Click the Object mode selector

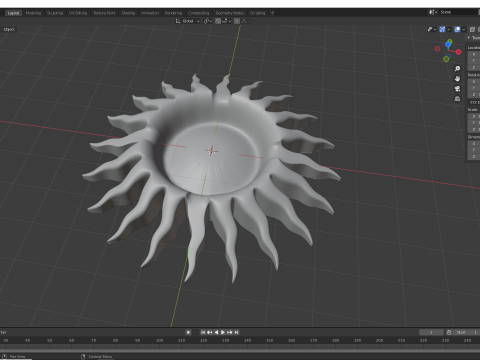[9, 29]
